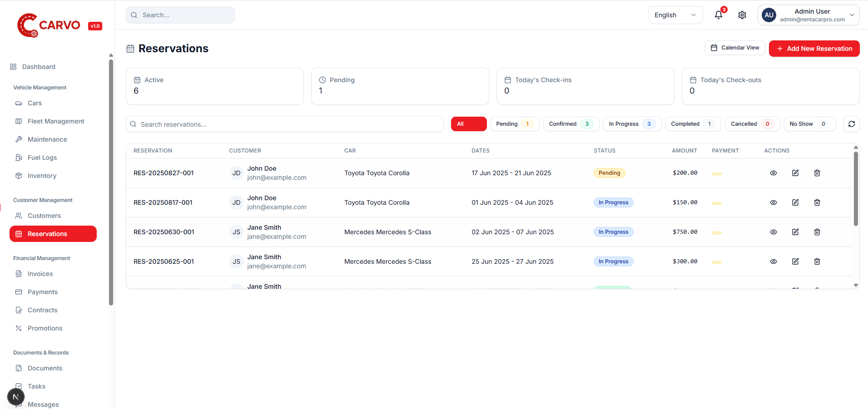The width and height of the screenshot is (868, 409).
Task: Edit reservation RES-20250630-001 with pencil icon
Action: click(795, 232)
